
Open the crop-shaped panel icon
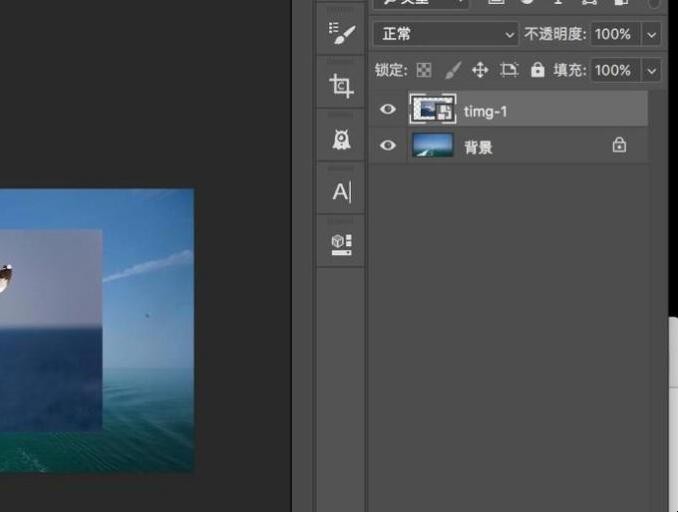click(342, 87)
